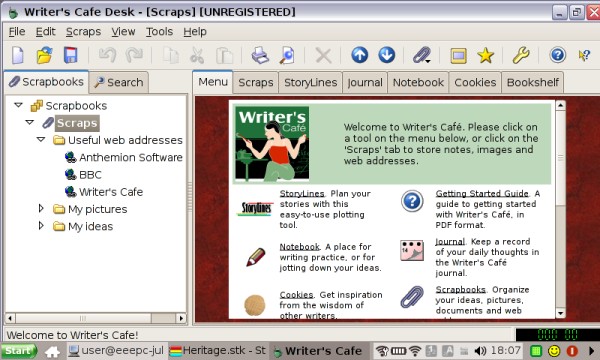The image size is (600, 360).
Task: Expand the My pictures folder
Action: click(41, 209)
